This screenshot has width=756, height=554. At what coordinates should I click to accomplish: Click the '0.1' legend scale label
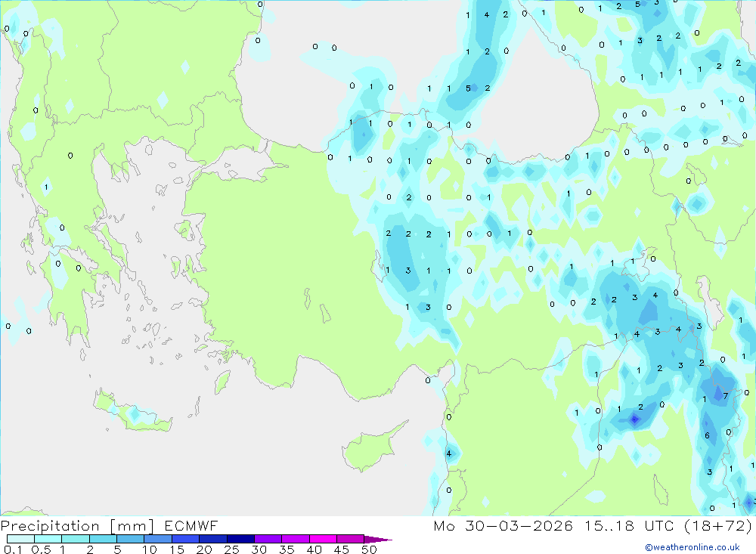[13, 549]
